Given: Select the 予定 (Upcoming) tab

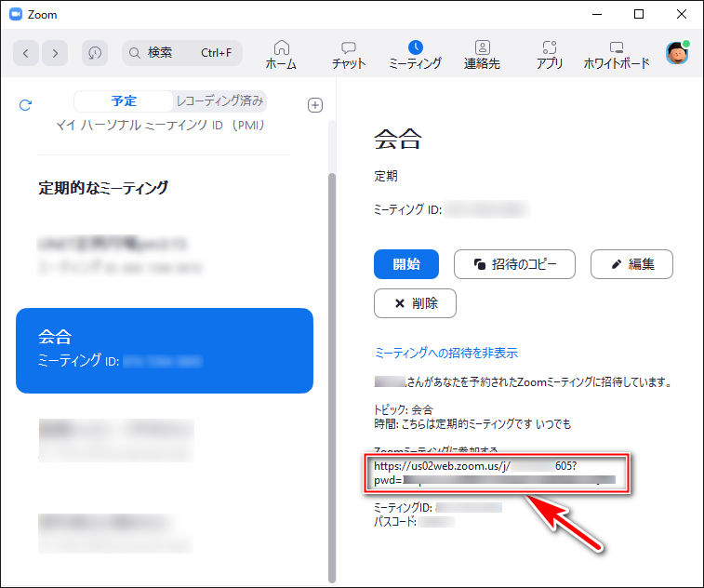Looking at the screenshot, I should point(124,101).
